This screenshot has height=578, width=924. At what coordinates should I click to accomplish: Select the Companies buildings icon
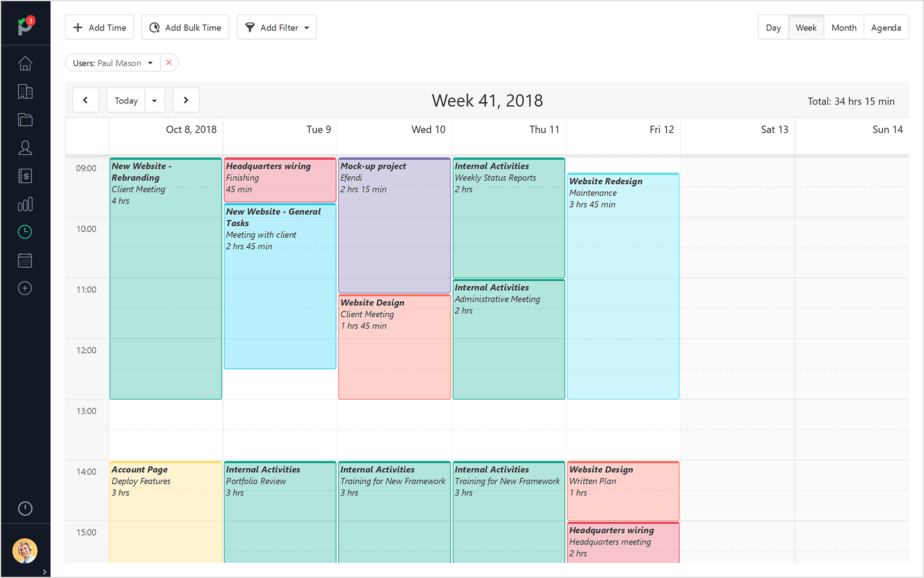(x=25, y=91)
